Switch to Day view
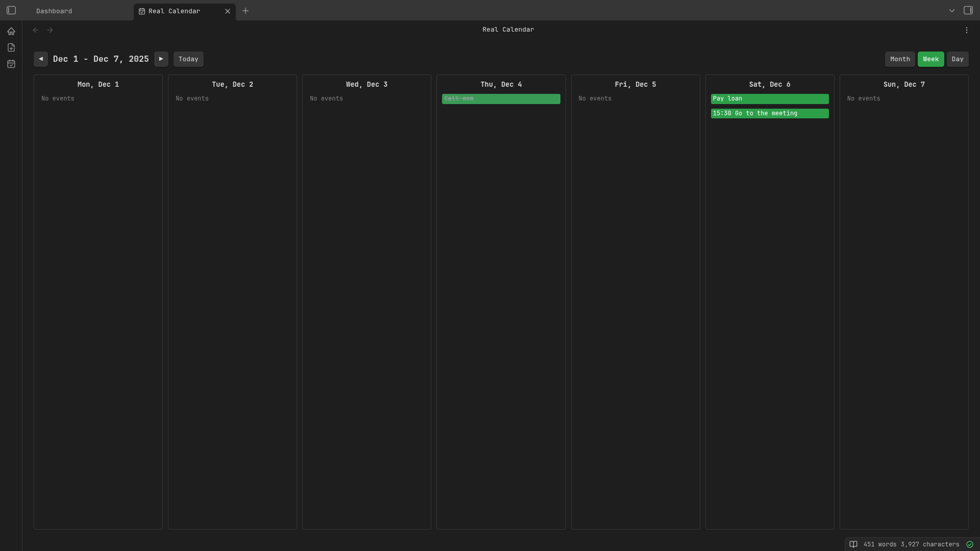Viewport: 980px width, 551px height. pyautogui.click(x=957, y=59)
